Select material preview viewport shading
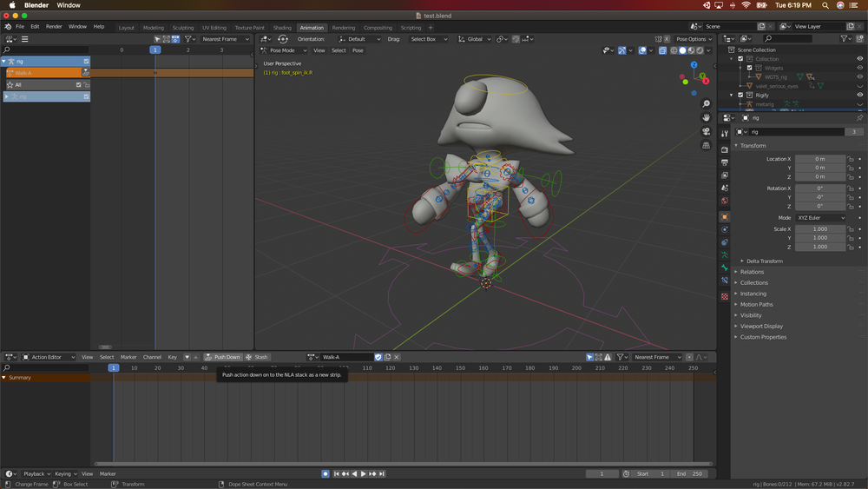 point(691,50)
